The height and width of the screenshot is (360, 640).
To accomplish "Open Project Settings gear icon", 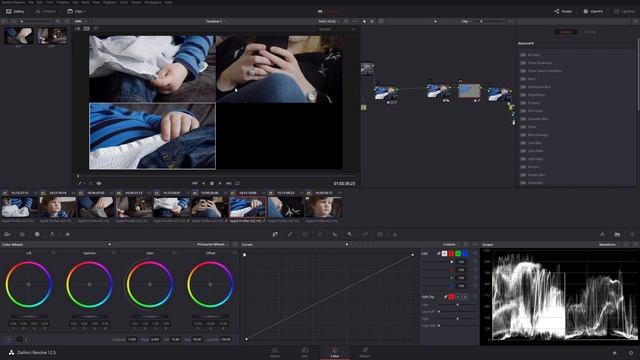I will tap(631, 353).
